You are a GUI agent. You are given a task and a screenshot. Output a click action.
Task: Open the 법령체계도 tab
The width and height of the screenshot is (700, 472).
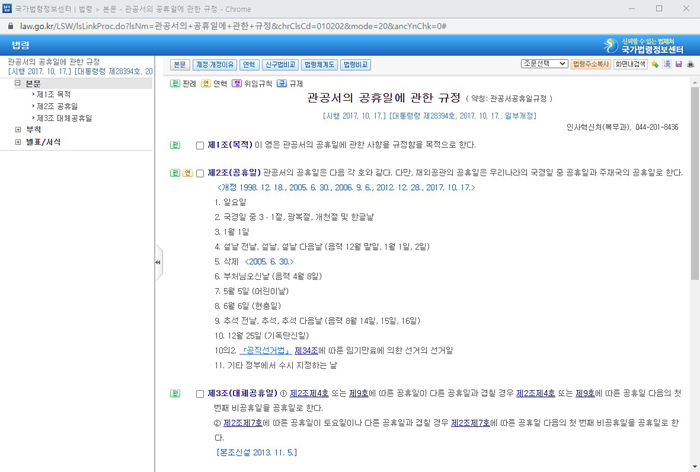(319, 65)
